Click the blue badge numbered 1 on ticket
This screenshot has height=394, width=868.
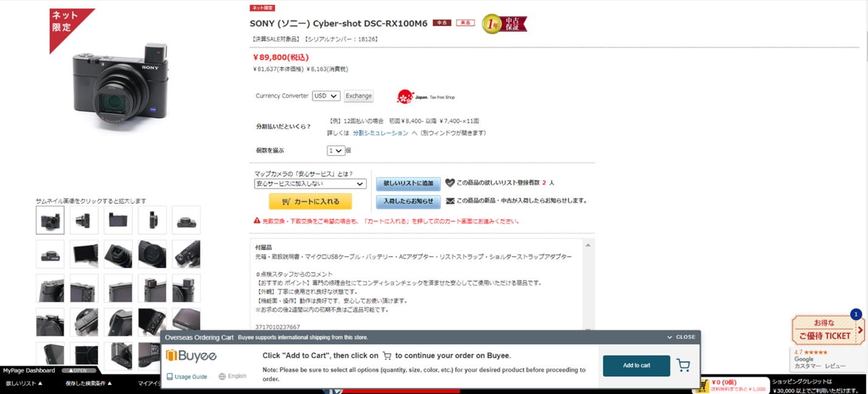point(856,314)
